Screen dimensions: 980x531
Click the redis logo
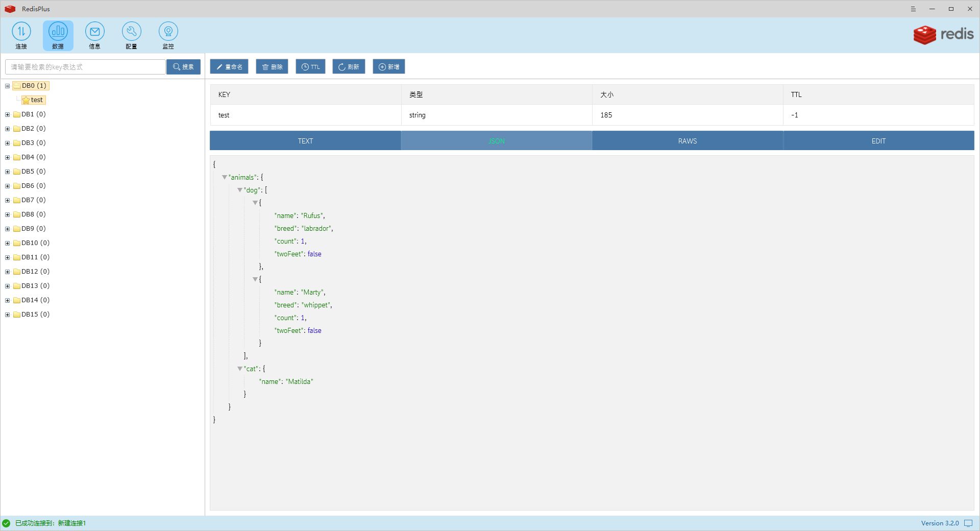tap(943, 34)
